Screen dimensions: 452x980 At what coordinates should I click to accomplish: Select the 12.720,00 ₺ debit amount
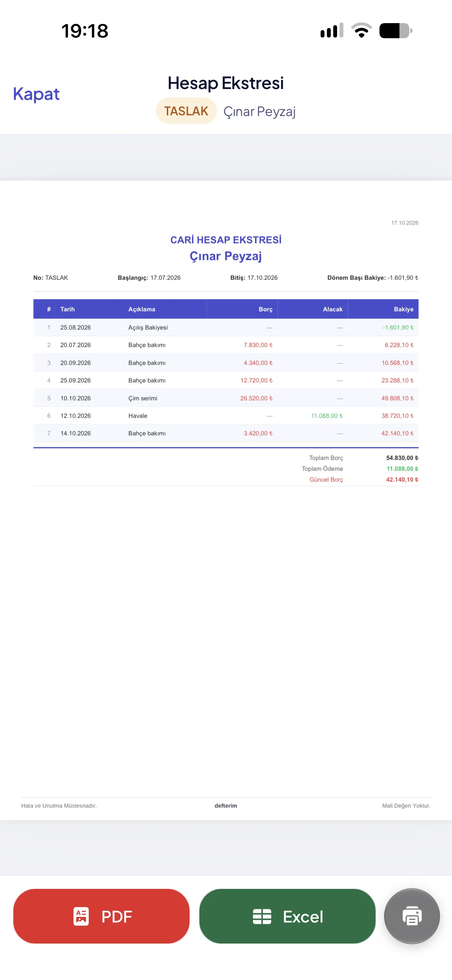point(256,380)
